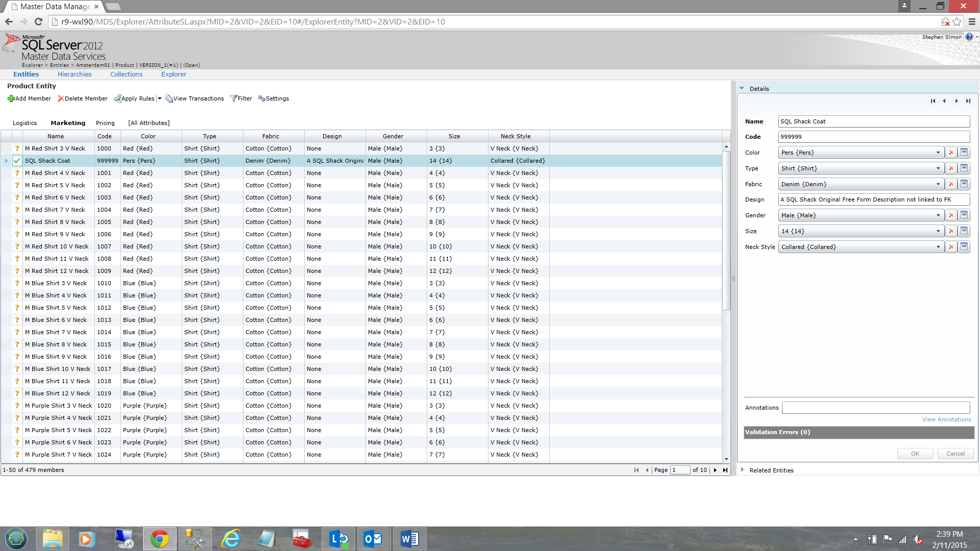This screenshot has width=980, height=551.
Task: Clear the Color attribute value
Action: click(x=951, y=153)
